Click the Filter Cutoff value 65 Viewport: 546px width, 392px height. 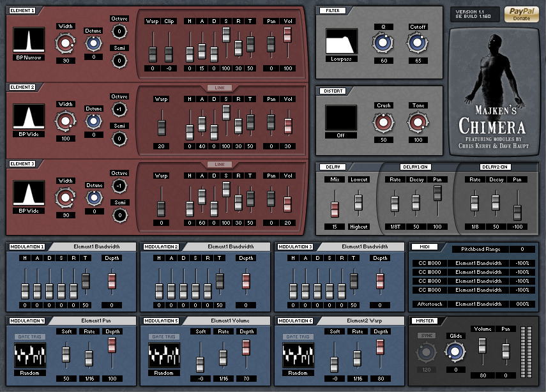[x=418, y=61]
